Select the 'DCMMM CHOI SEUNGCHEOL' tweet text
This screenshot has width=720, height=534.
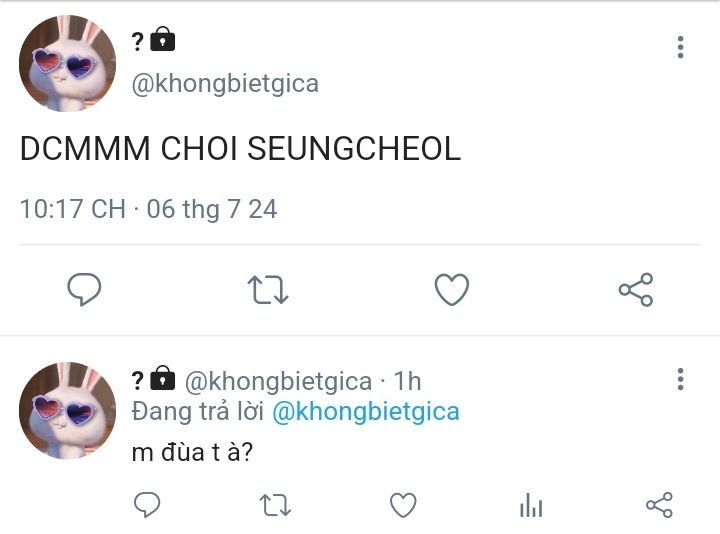[x=240, y=149]
